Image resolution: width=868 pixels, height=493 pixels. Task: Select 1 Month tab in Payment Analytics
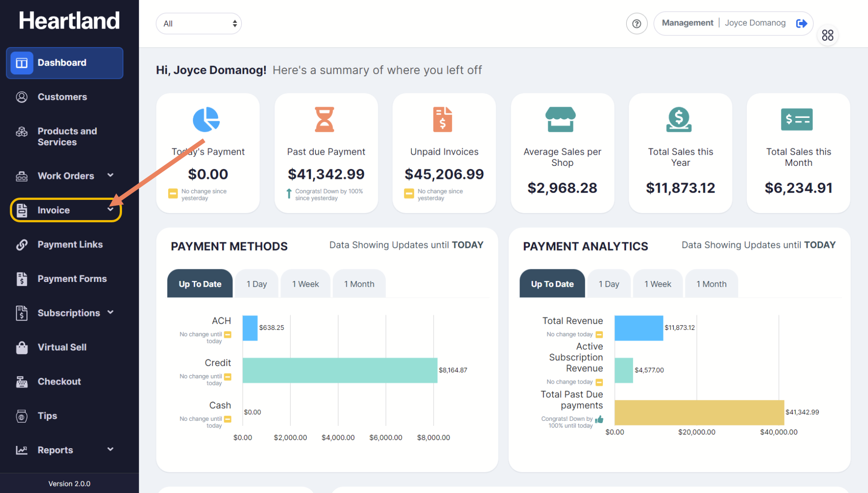tap(711, 284)
